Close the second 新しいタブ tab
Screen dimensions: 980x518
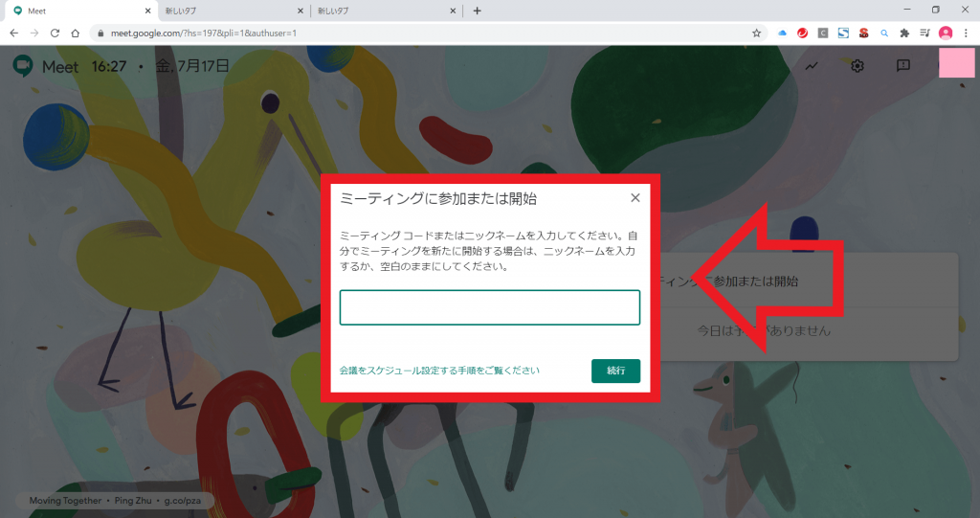point(453,11)
